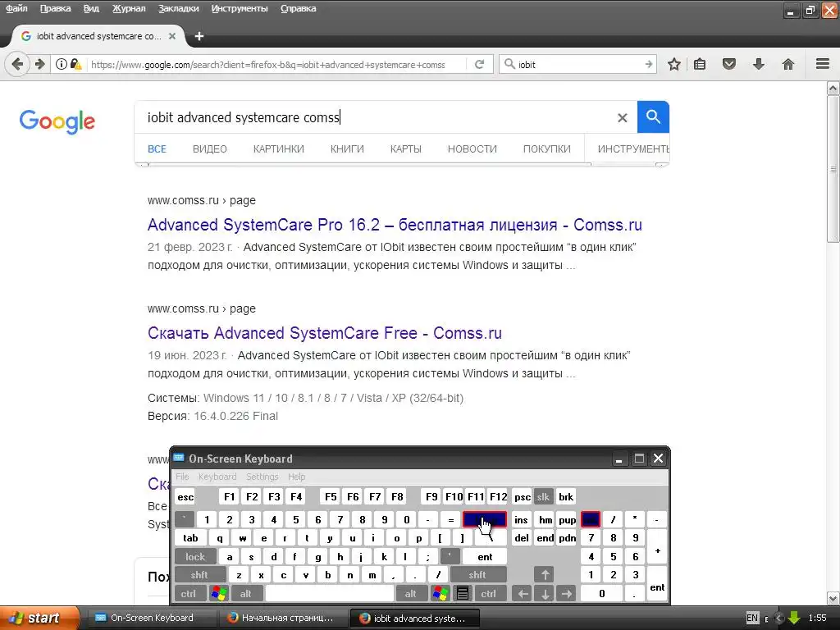The height and width of the screenshot is (630, 840).
Task: Click the F5 key on On-Screen Keyboard
Action: click(x=331, y=497)
